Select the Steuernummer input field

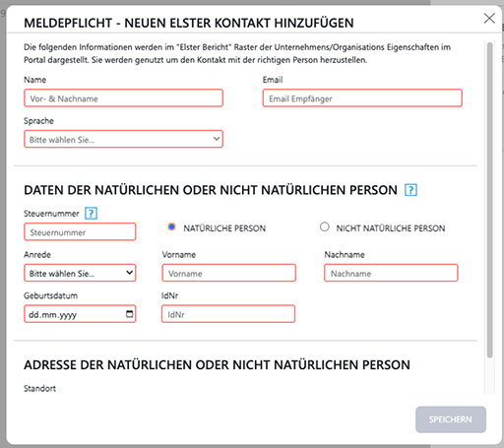(80, 232)
